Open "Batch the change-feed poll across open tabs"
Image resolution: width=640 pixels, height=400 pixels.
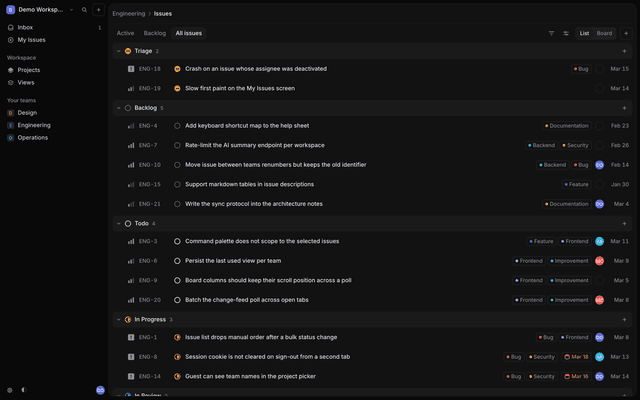[x=247, y=300]
